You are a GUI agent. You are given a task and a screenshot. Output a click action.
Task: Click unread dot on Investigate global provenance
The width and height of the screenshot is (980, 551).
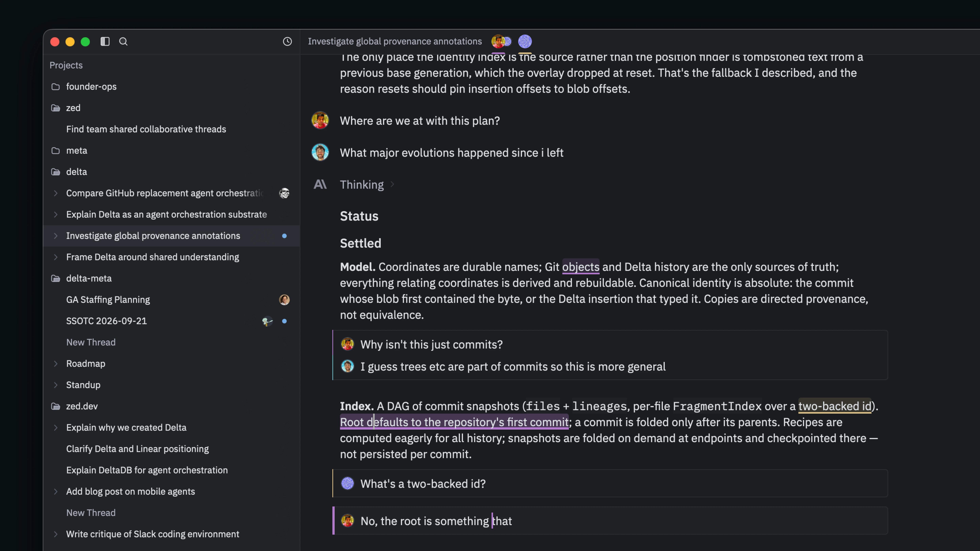pos(284,236)
